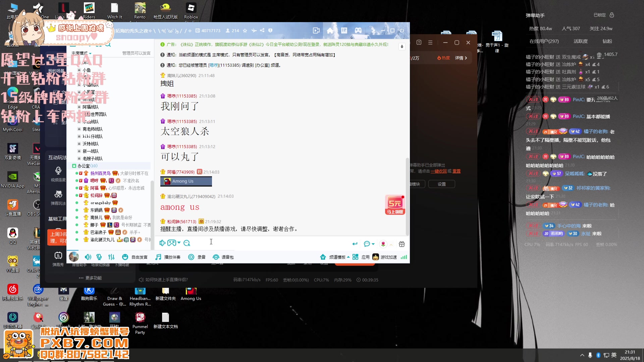This screenshot has height=362, width=644.
Task: Click the chat message area scrollbar
Action: tap(408, 196)
